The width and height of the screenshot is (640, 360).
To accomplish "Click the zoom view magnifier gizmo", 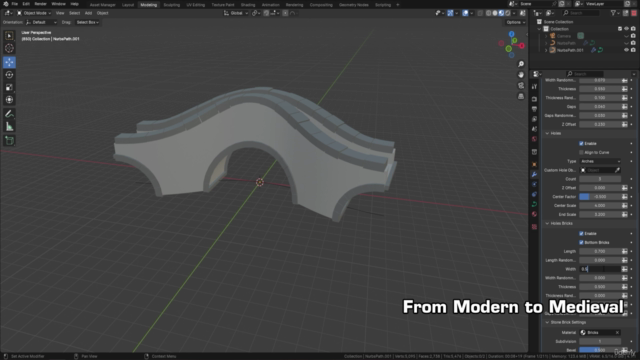I will point(521,64).
